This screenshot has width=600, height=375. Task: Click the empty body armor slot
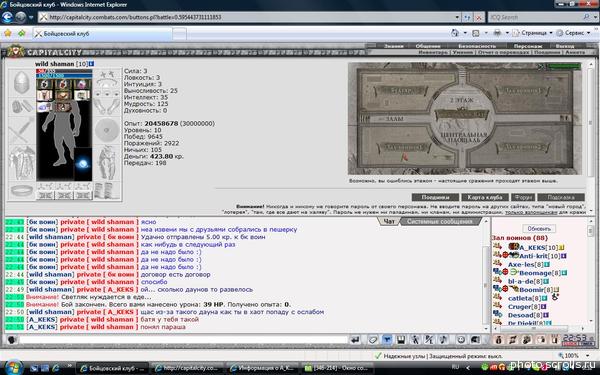[21, 163]
